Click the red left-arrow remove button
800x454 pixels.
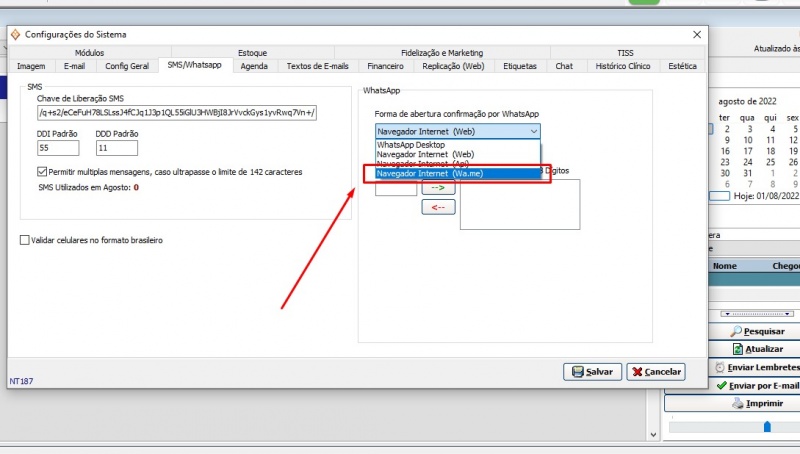click(438, 207)
